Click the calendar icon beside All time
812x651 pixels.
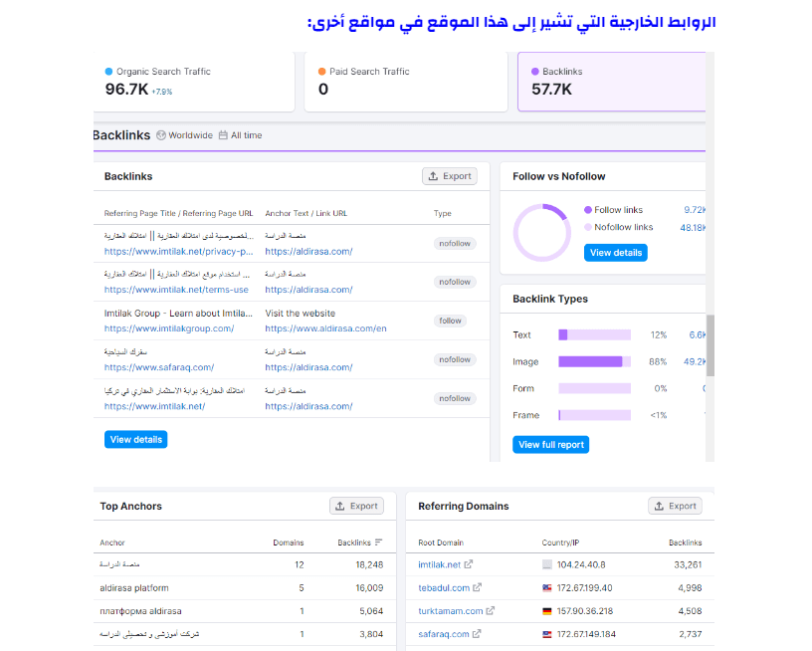coord(223,135)
